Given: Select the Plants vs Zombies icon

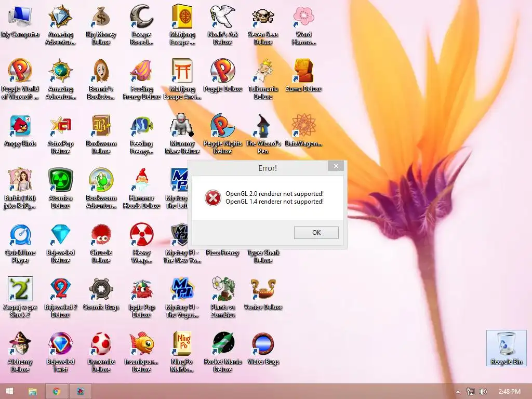Looking at the screenshot, I should (222, 289).
